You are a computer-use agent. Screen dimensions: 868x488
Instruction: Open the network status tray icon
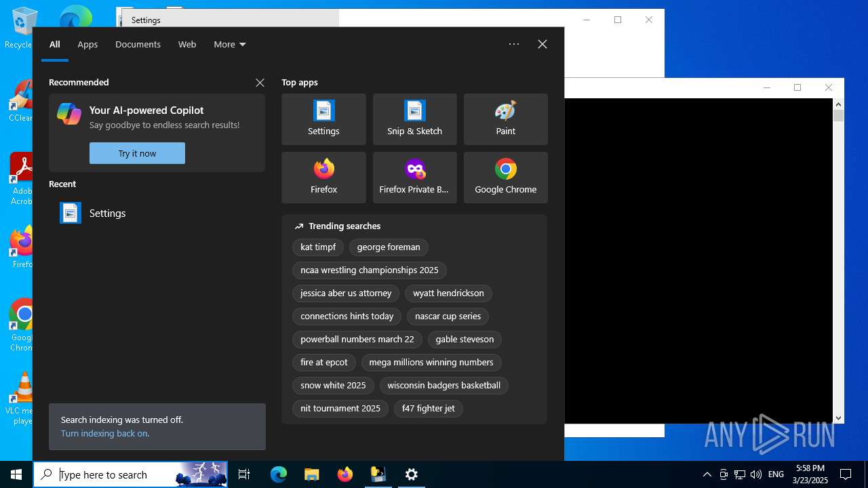click(x=740, y=474)
